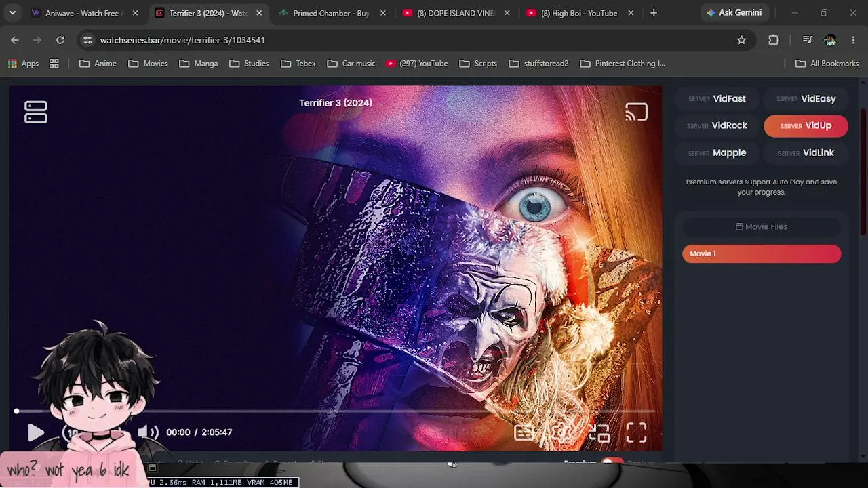Enter fullscreen mode in the player

(636, 432)
